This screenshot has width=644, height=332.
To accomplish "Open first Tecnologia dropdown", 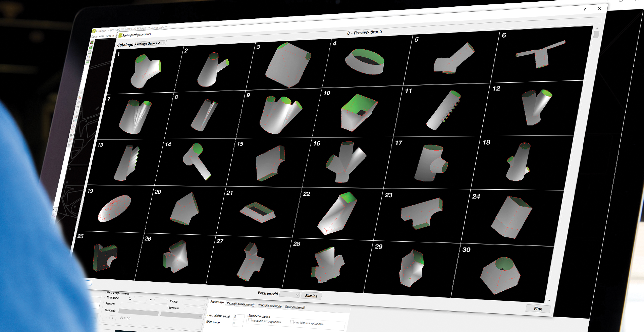I will click(139, 313).
